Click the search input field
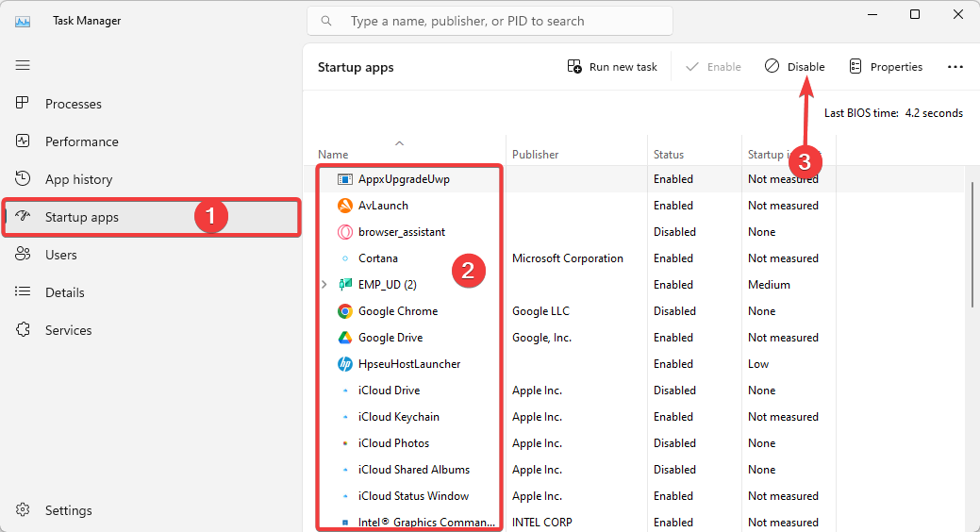The height and width of the screenshot is (532, 980). click(490, 22)
